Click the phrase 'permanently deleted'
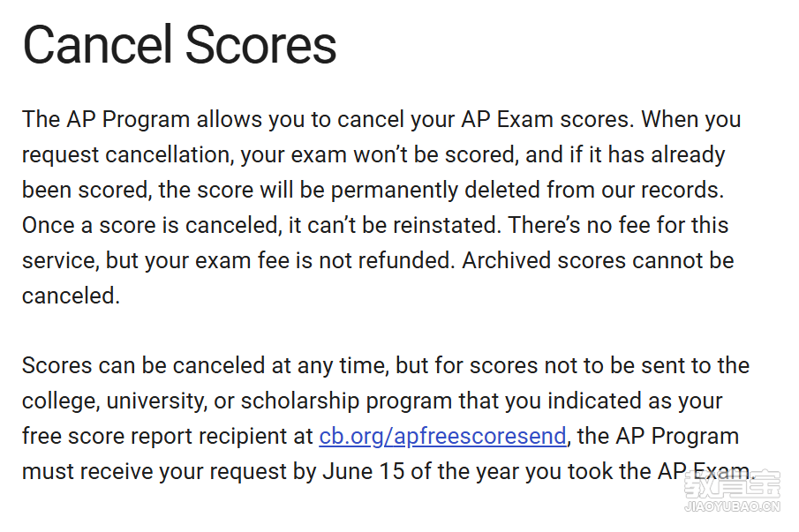The width and height of the screenshot is (799, 532). [x=435, y=190]
